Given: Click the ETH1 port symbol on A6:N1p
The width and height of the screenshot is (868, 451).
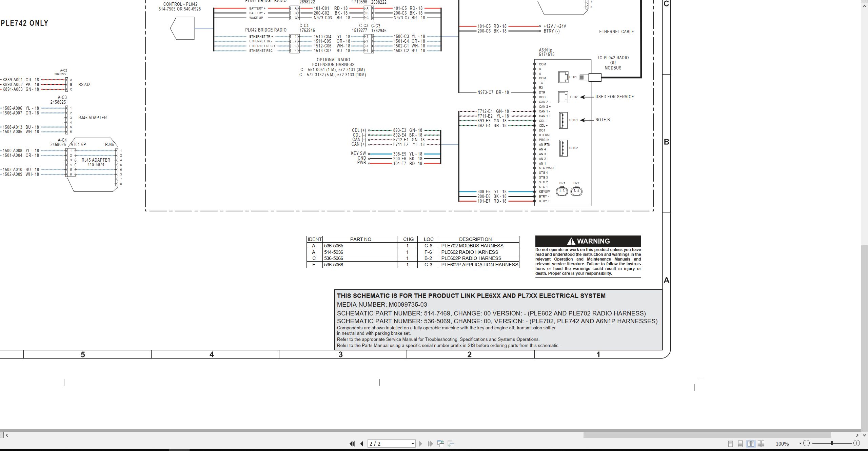Looking at the screenshot, I should pyautogui.click(x=563, y=77).
